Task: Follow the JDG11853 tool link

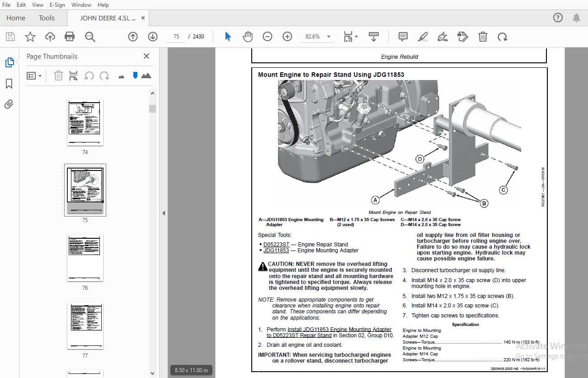Action: pos(276,250)
